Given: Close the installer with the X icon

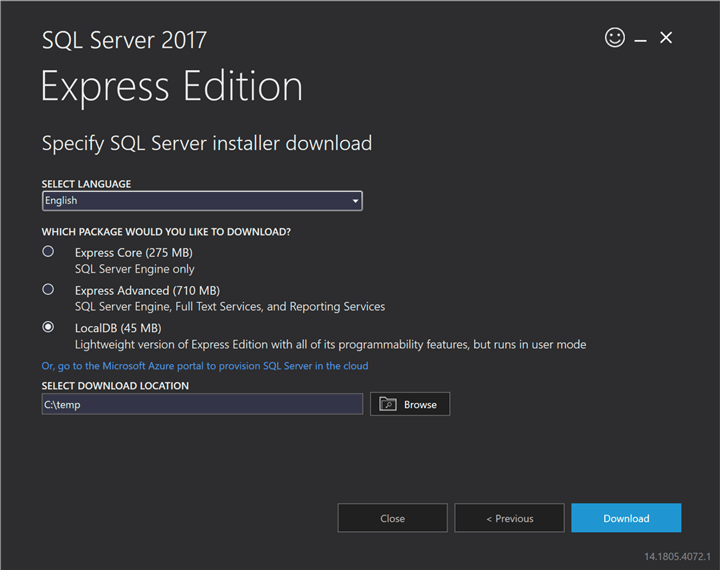Looking at the screenshot, I should tap(666, 38).
